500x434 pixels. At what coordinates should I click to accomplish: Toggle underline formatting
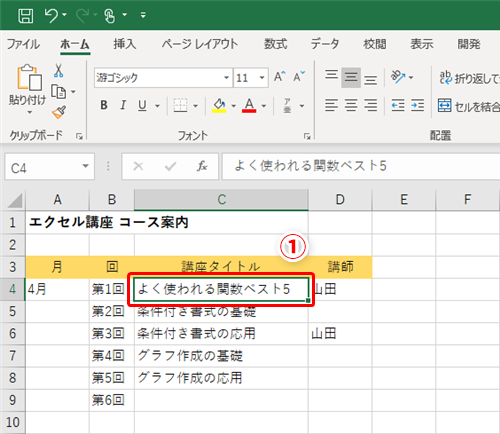142,105
